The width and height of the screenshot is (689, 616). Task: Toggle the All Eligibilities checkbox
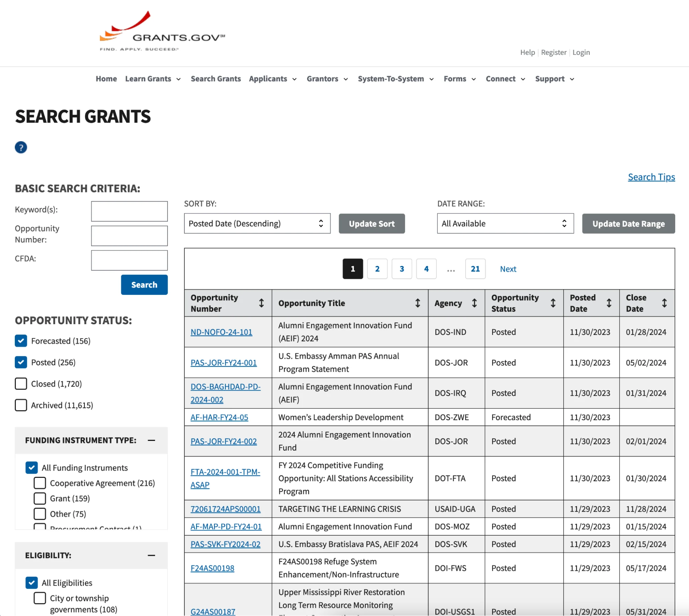(x=32, y=583)
